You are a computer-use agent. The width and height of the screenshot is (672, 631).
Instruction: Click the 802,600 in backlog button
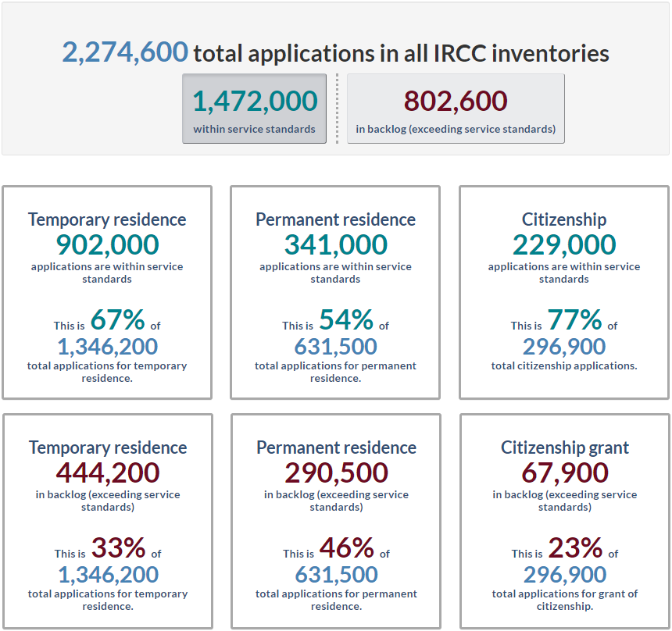coord(456,109)
